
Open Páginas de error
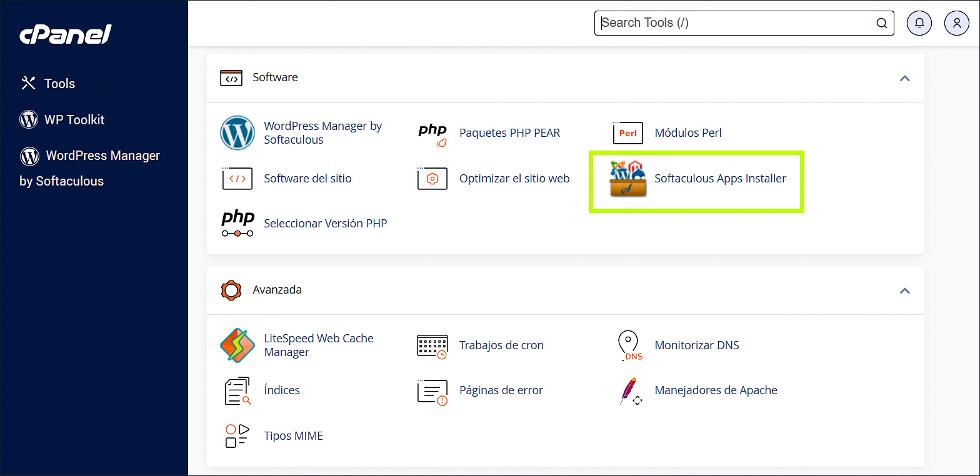[501, 390]
